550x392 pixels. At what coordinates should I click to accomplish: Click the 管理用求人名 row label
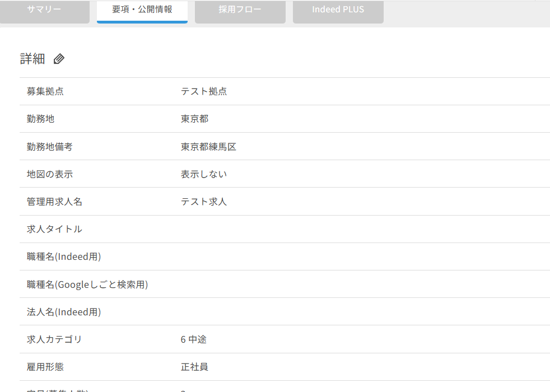point(54,202)
